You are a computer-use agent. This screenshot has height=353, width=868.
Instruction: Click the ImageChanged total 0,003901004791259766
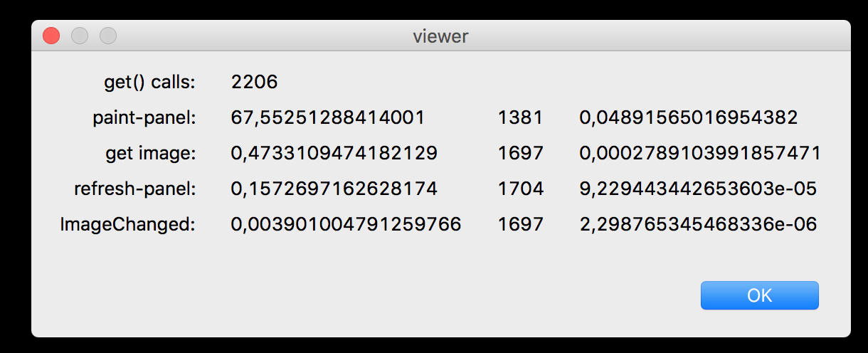click(346, 225)
